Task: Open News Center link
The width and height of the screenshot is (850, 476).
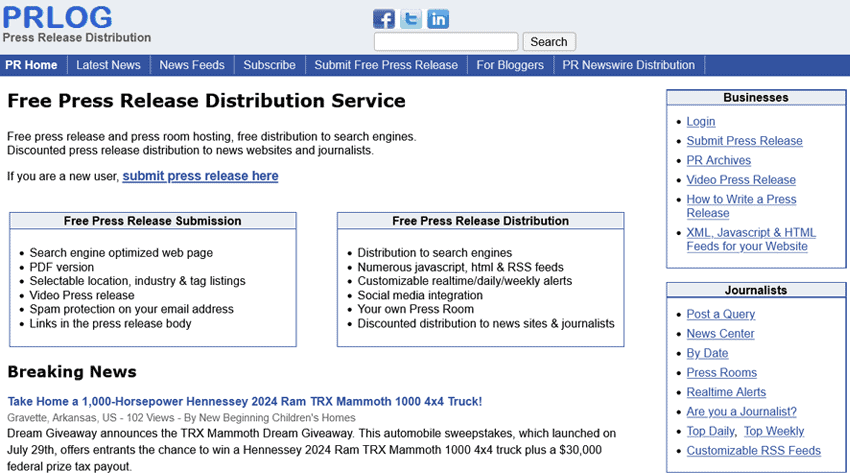Action: (x=720, y=333)
